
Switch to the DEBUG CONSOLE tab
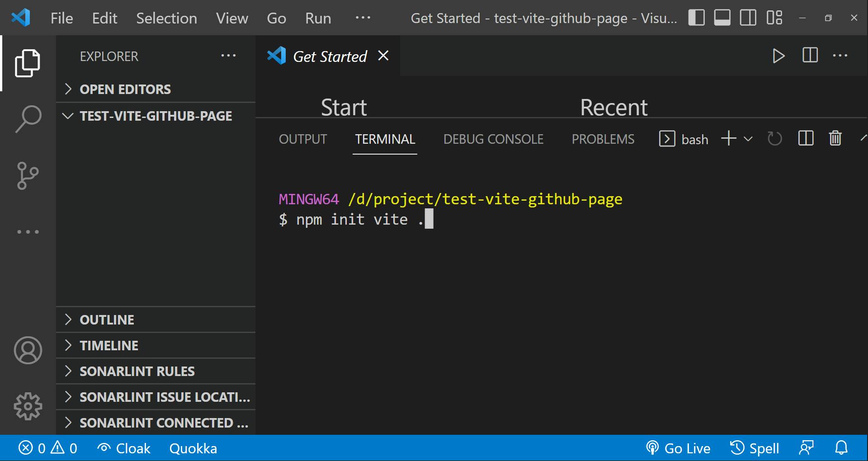[x=493, y=139]
